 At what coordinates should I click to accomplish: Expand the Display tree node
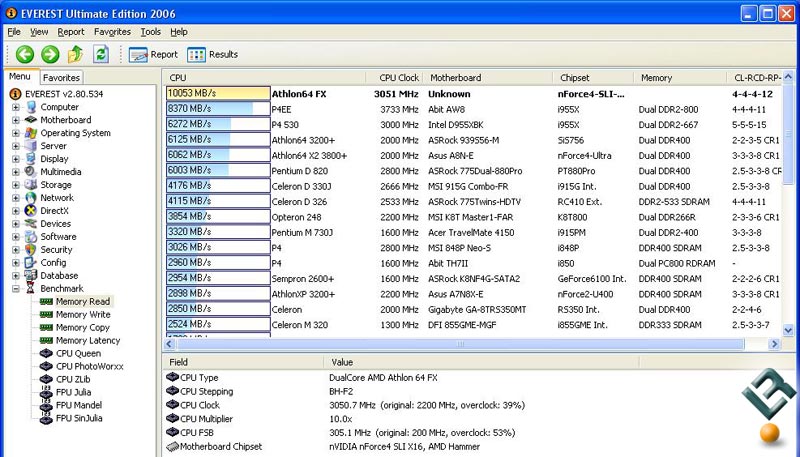pyautogui.click(x=16, y=159)
